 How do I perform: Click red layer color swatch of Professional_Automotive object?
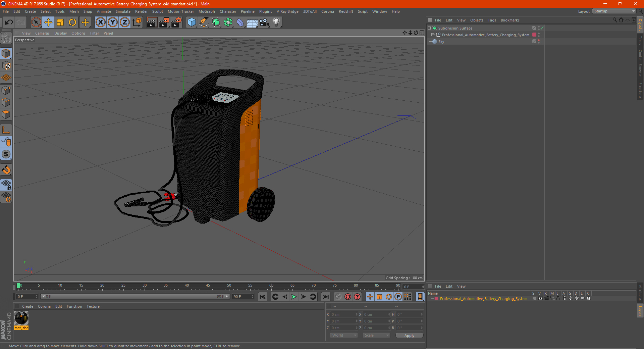(x=534, y=35)
